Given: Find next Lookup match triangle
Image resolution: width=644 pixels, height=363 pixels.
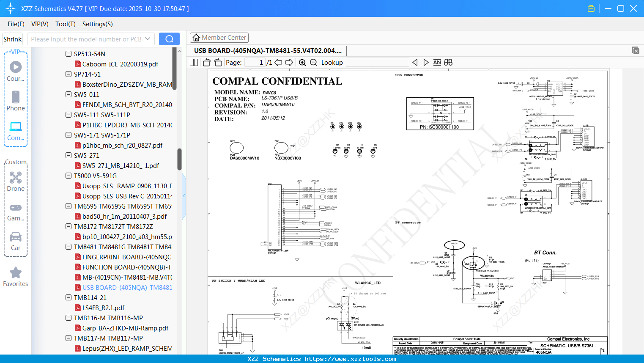Looking at the screenshot, I should pos(426,62).
